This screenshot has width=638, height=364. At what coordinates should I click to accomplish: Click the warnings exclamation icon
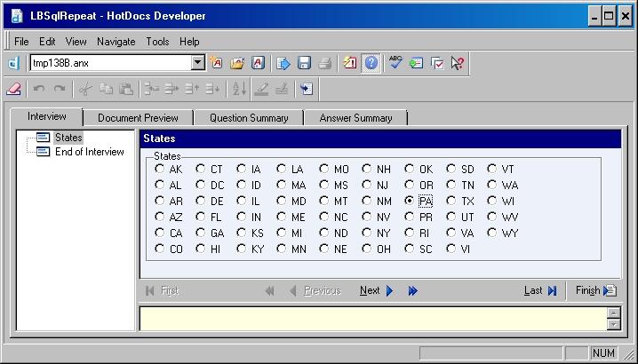click(x=350, y=63)
